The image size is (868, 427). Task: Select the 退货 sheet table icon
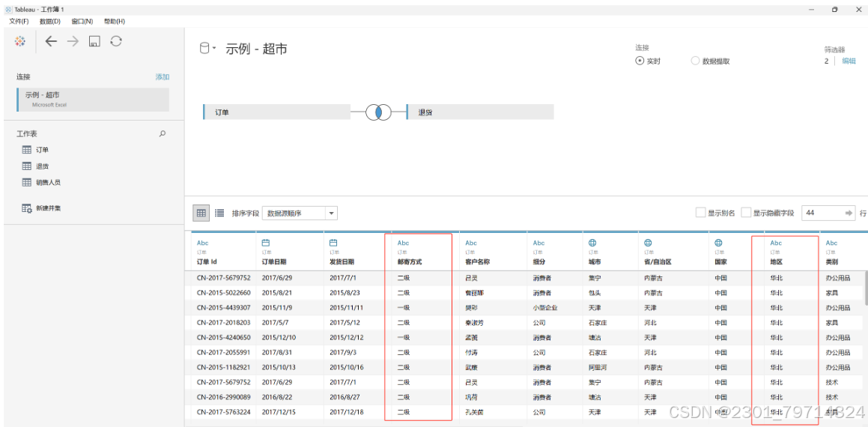26,166
